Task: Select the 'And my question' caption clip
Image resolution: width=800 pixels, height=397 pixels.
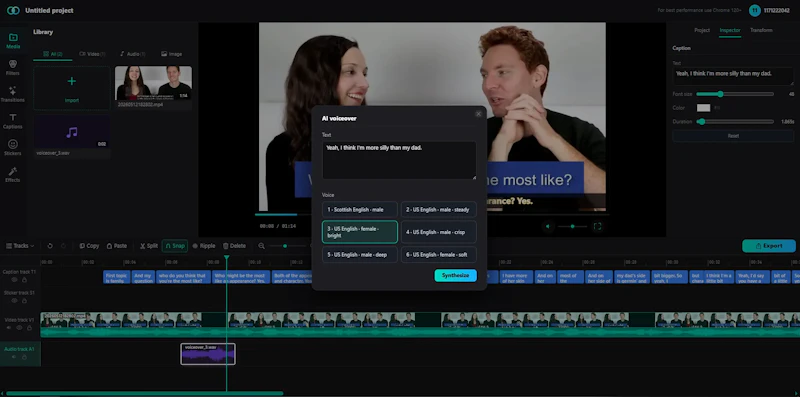Action: click(143, 277)
